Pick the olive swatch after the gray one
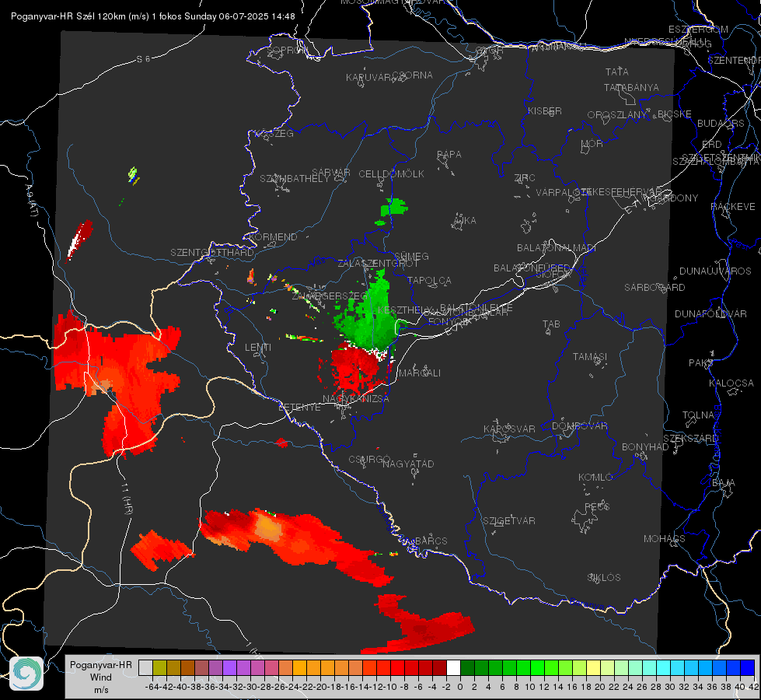Screen dimensions: 761x700 click(159, 668)
